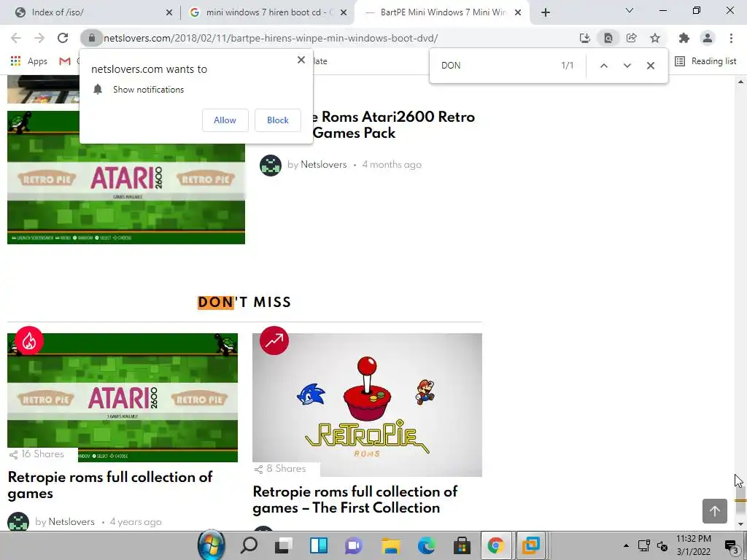Click the page scrollbar down arrow
The width and height of the screenshot is (747, 560).
[x=740, y=524]
